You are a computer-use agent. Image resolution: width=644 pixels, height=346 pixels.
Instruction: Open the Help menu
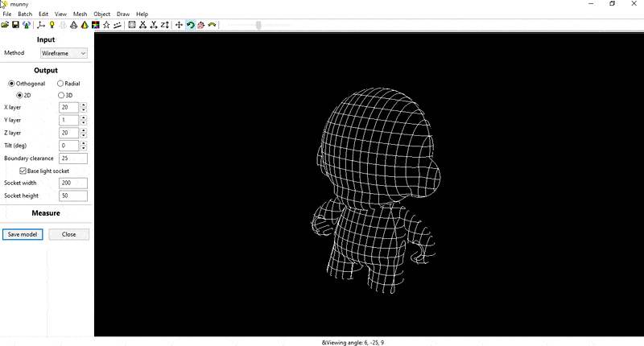(x=142, y=14)
